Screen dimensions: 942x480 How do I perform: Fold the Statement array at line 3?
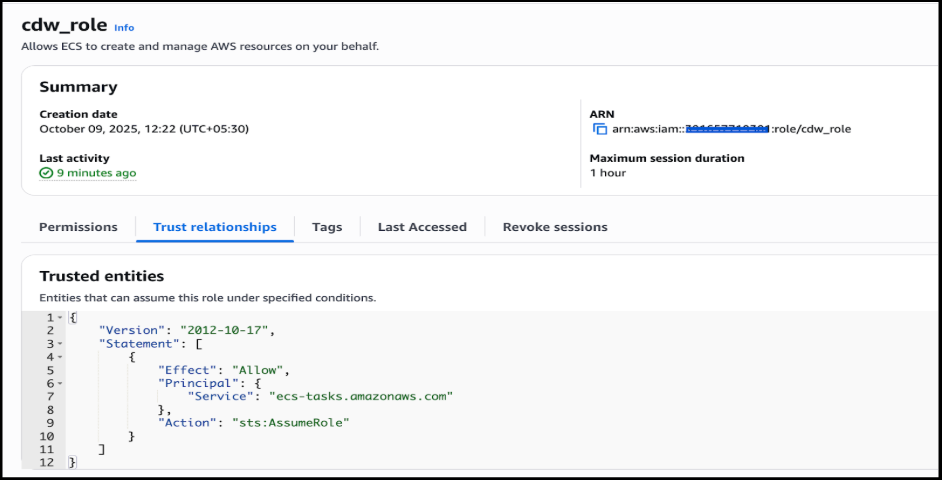60,344
